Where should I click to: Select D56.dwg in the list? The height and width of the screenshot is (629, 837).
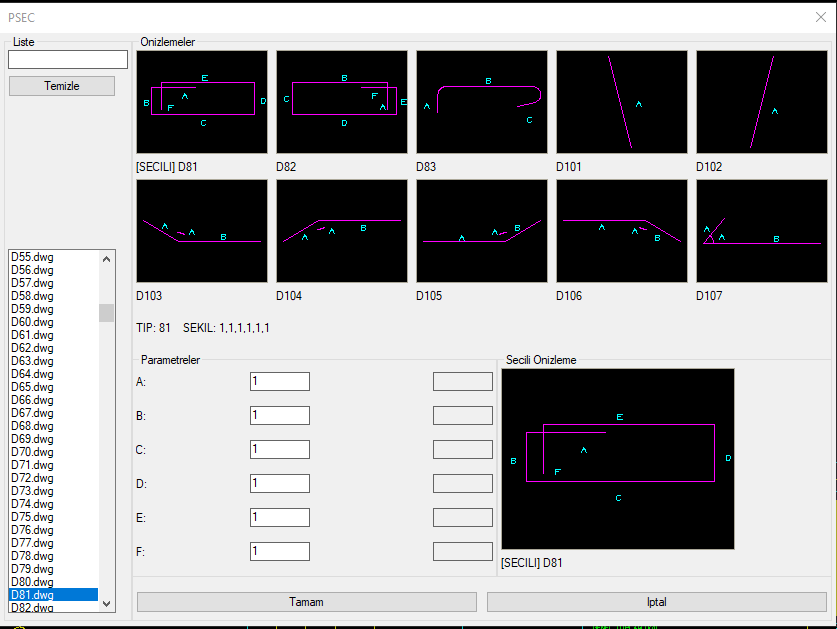coord(53,270)
